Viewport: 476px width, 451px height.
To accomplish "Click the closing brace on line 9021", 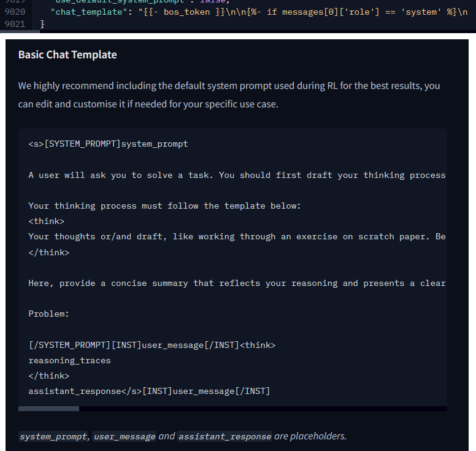I will (x=42, y=24).
